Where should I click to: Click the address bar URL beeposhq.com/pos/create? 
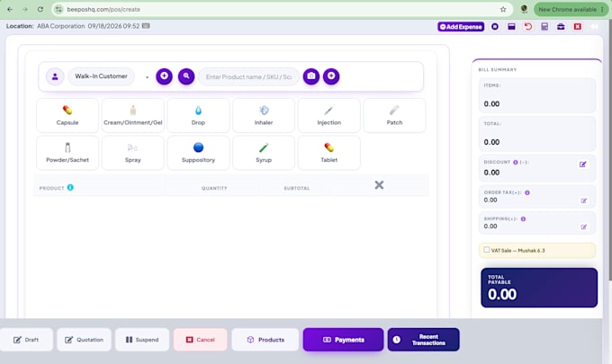[103, 9]
